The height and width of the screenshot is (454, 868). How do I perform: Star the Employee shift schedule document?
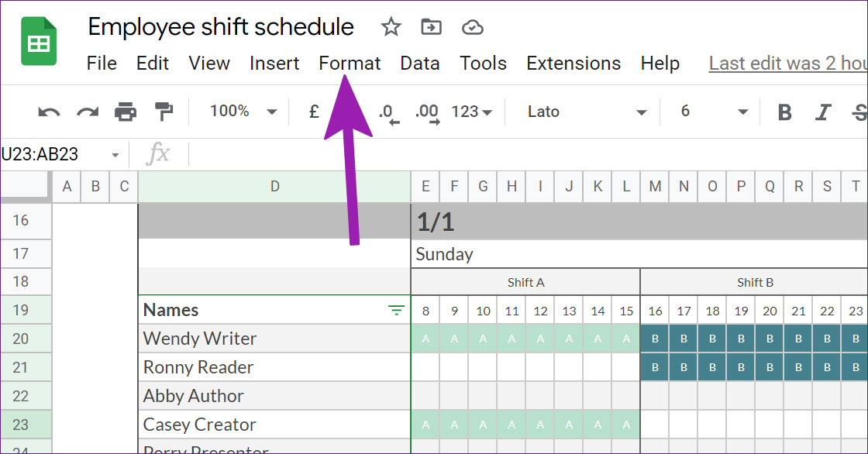pyautogui.click(x=391, y=26)
